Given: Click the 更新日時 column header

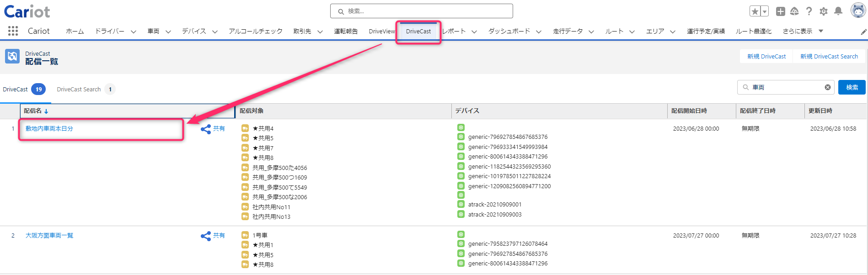Looking at the screenshot, I should (x=835, y=111).
